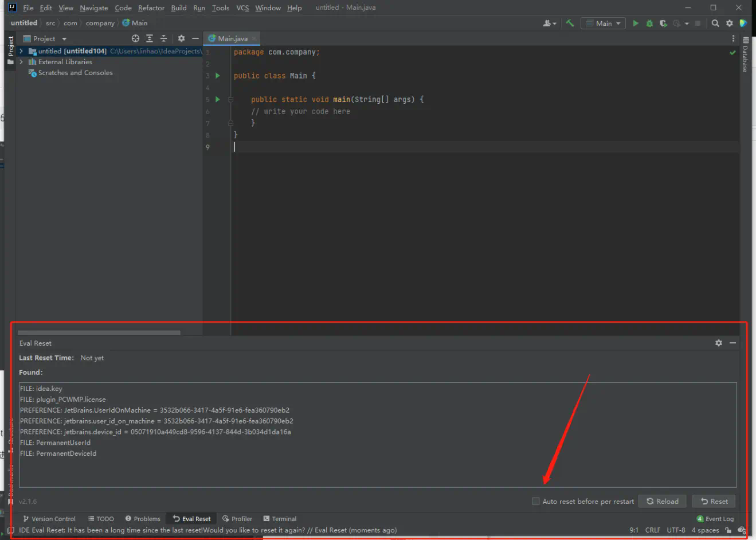756x540 pixels.
Task: Open Eval Reset panel settings gear
Action: point(719,343)
